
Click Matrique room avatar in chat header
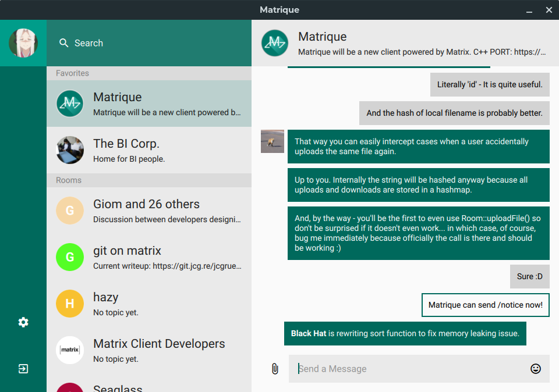[275, 43]
